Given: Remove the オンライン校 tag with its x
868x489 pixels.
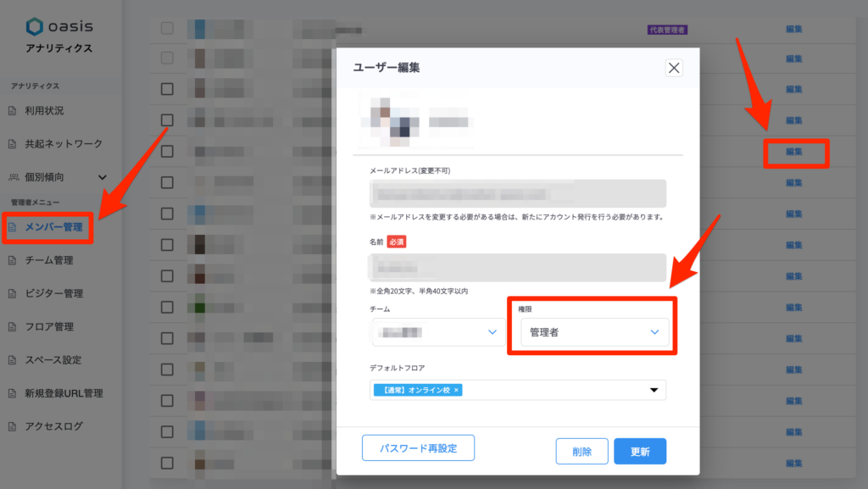Looking at the screenshot, I should pyautogui.click(x=456, y=390).
